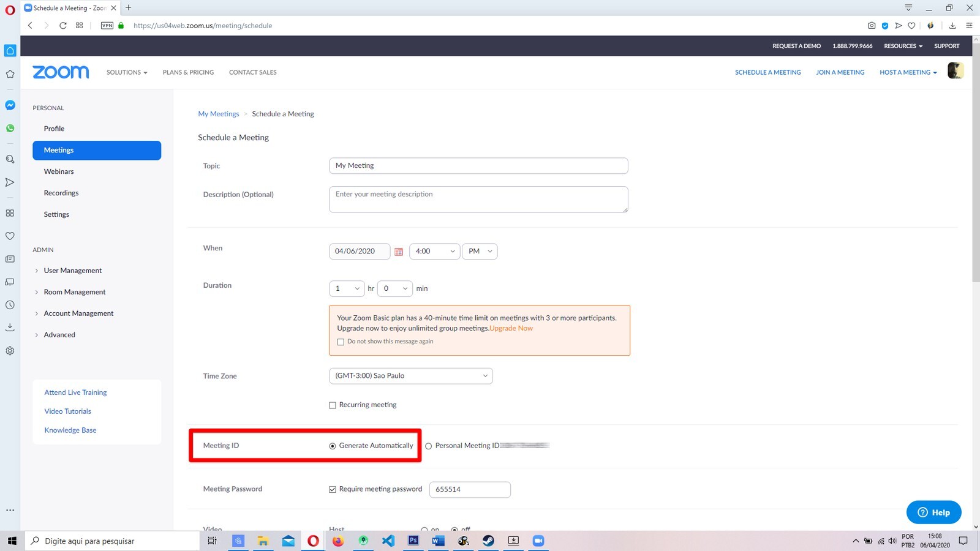
Task: Expand User Management in the sidebar
Action: [72, 271]
